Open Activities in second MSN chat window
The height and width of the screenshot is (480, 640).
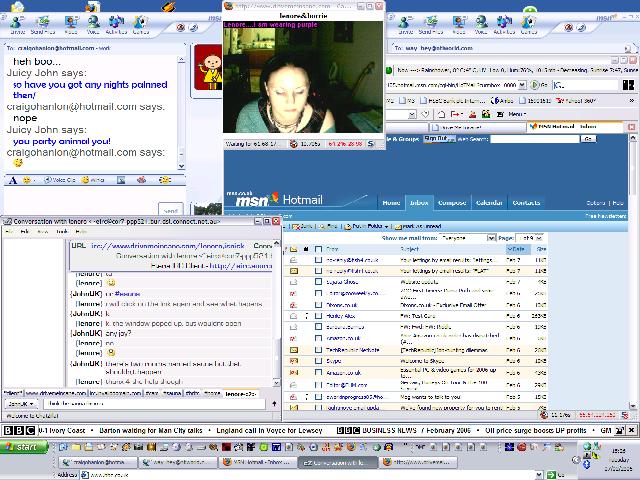[504, 24]
